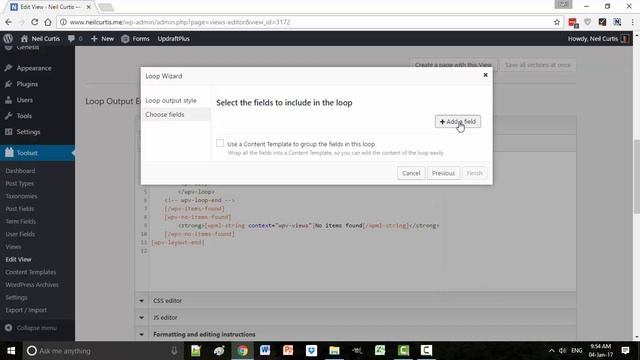Click Create a page with this View

453,65
